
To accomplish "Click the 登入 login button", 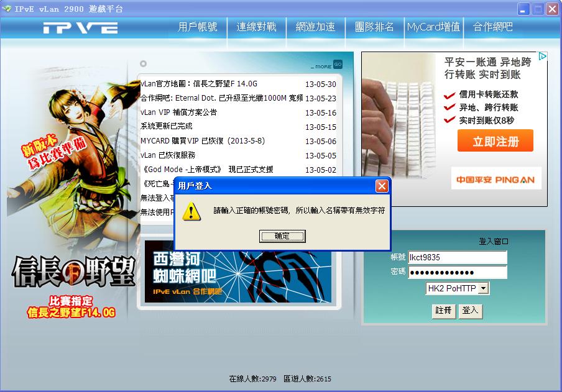I will [470, 310].
